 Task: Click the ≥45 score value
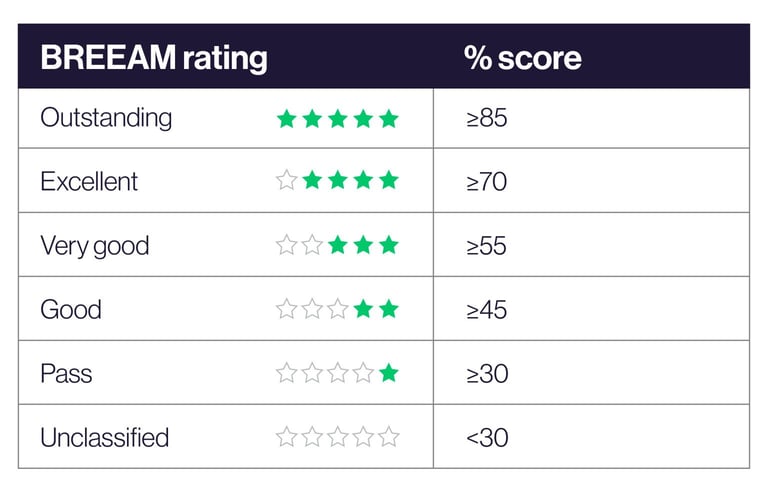point(486,310)
